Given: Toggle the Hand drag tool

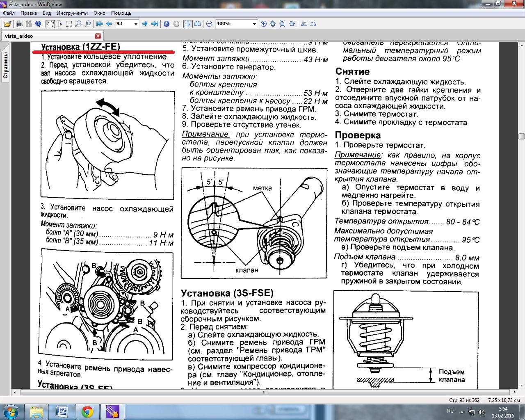Looking at the screenshot, I should click(x=50, y=24).
